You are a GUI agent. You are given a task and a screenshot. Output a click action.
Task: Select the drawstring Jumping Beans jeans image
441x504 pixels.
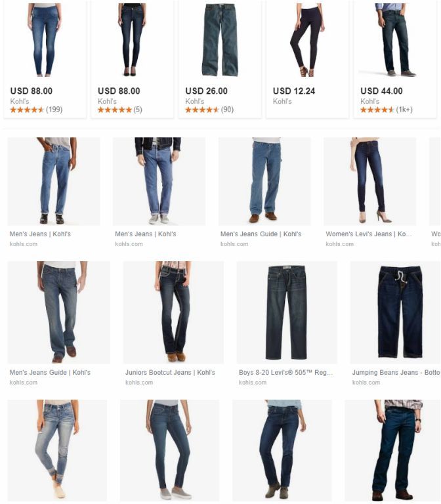(x=396, y=312)
